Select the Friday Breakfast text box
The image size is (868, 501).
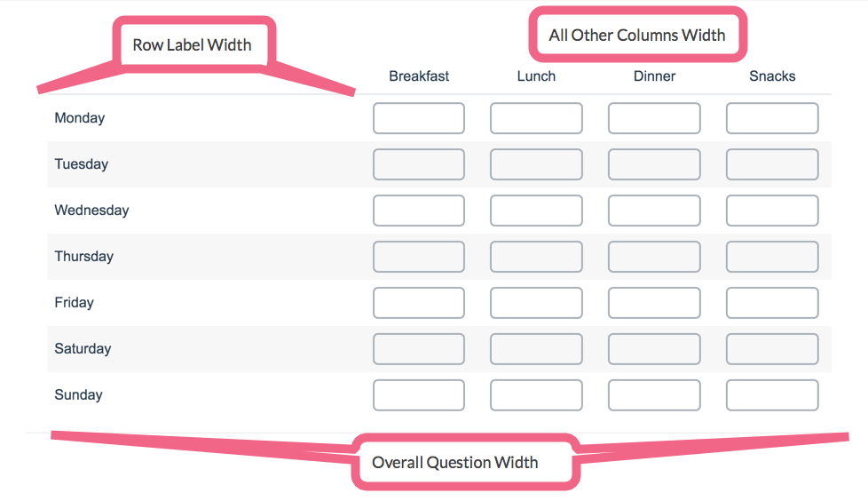419,303
